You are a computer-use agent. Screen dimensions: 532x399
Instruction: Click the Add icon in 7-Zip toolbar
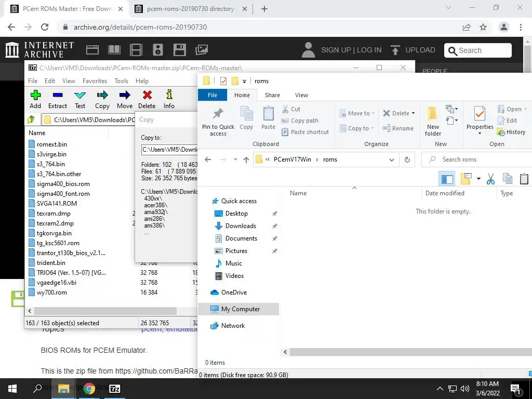pyautogui.click(x=35, y=95)
